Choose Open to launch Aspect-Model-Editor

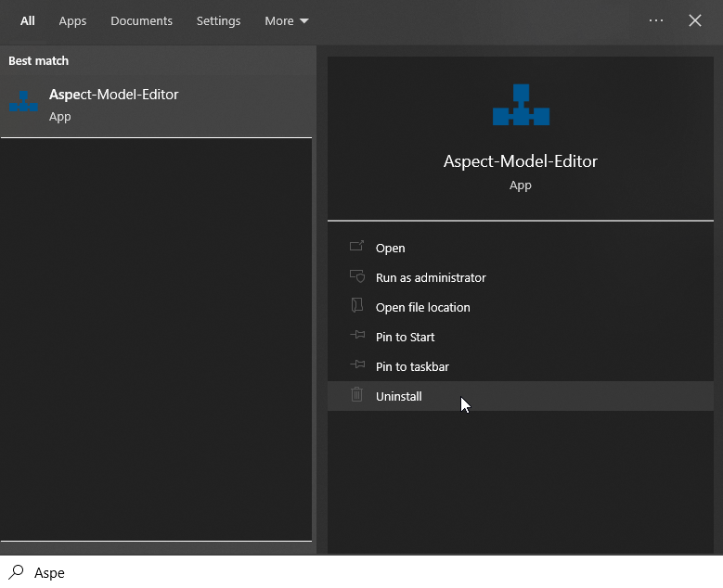[x=391, y=248]
